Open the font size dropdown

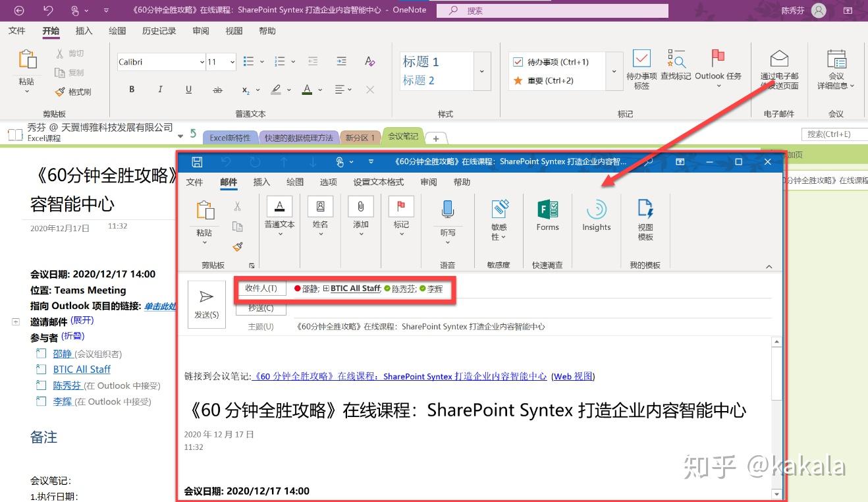(232, 62)
